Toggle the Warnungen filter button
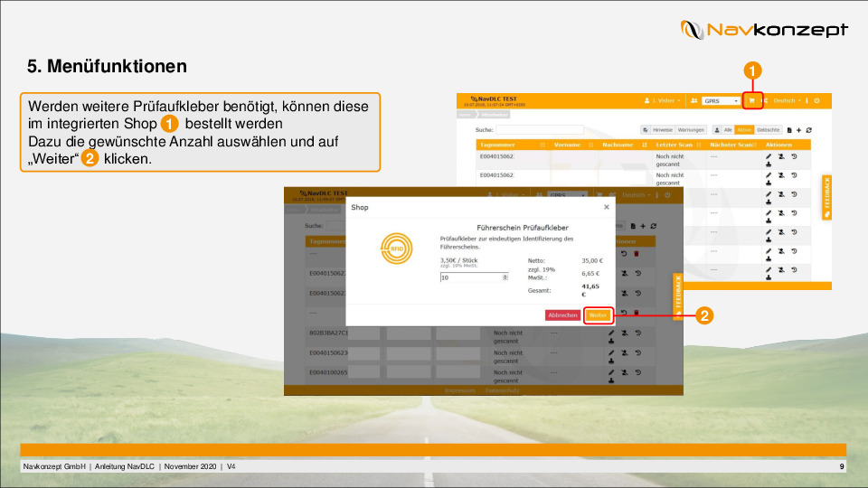868x488 pixels. click(x=691, y=130)
